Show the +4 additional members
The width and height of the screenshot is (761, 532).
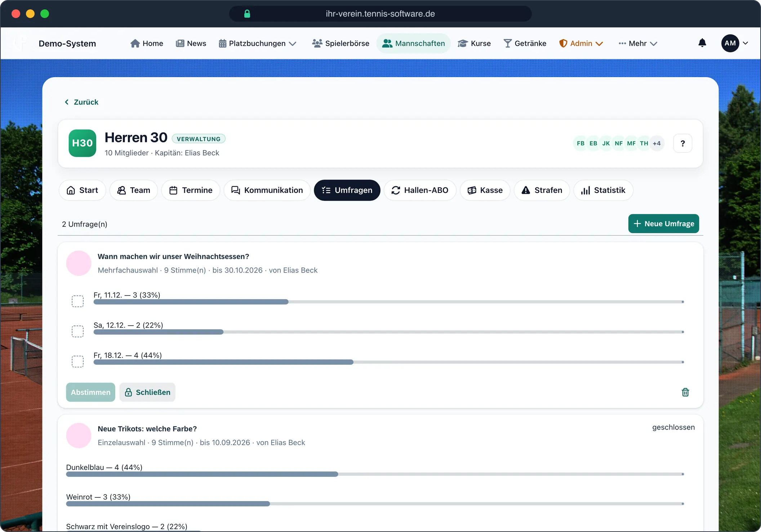click(657, 143)
